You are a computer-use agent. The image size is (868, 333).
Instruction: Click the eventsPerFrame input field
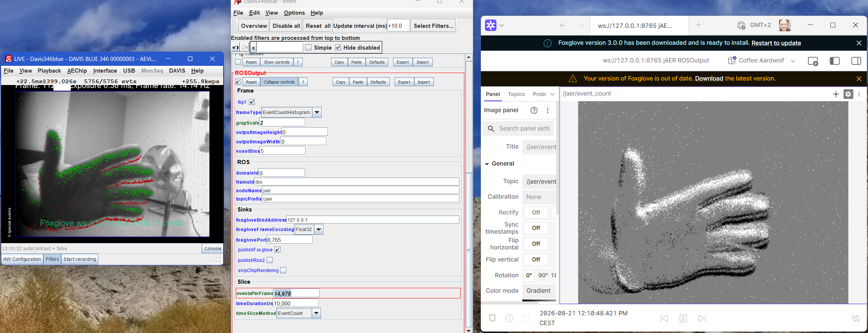coord(296,293)
